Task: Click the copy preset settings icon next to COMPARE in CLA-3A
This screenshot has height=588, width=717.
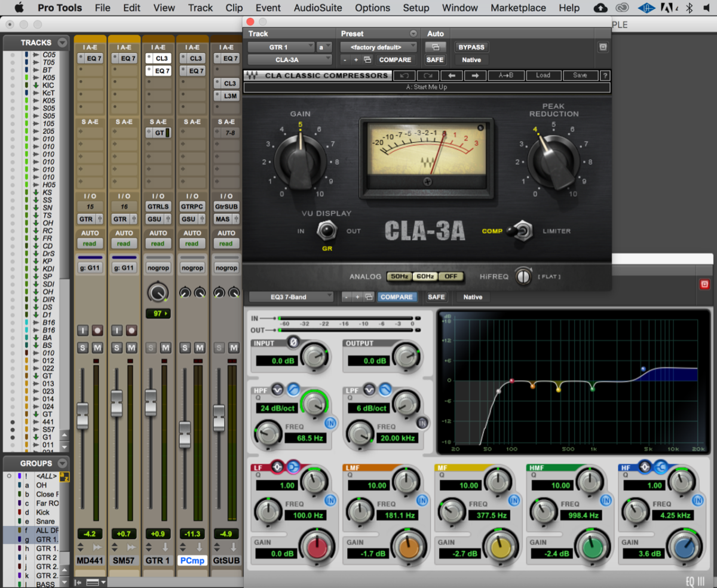Action: tap(367, 60)
